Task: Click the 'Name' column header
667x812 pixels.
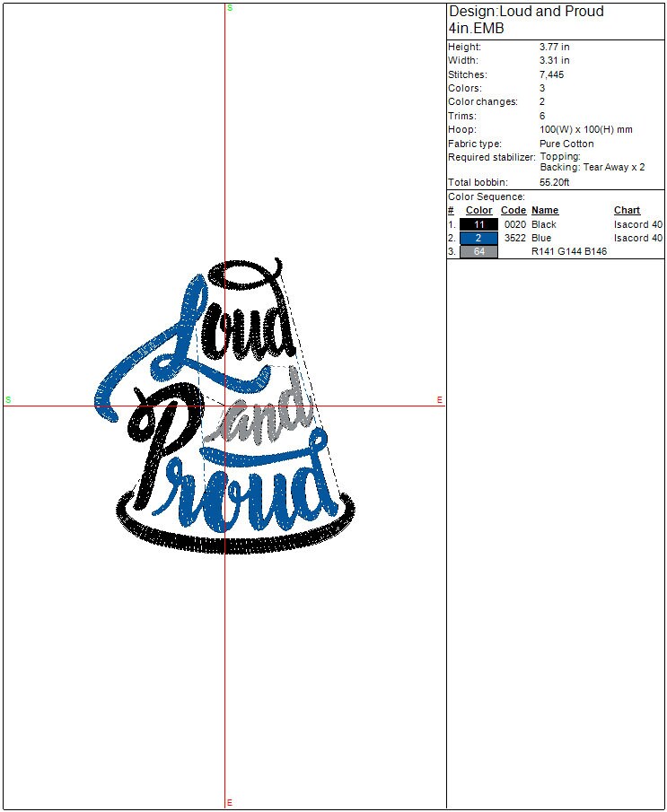Action: [x=544, y=210]
